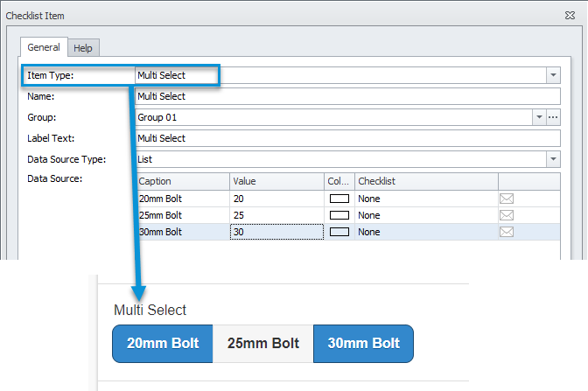This screenshot has width=588, height=391.
Task: Toggle the 20mm Bolt selection button
Action: click(x=163, y=344)
